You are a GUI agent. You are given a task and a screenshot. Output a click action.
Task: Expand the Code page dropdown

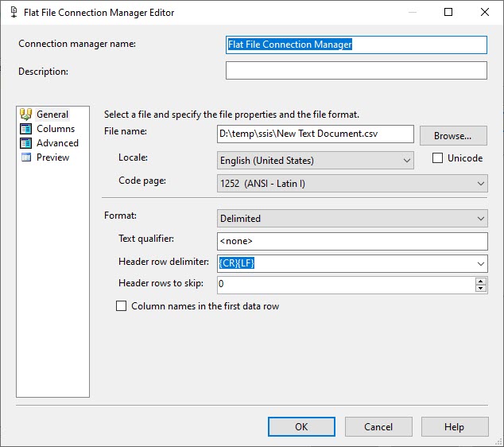480,184
